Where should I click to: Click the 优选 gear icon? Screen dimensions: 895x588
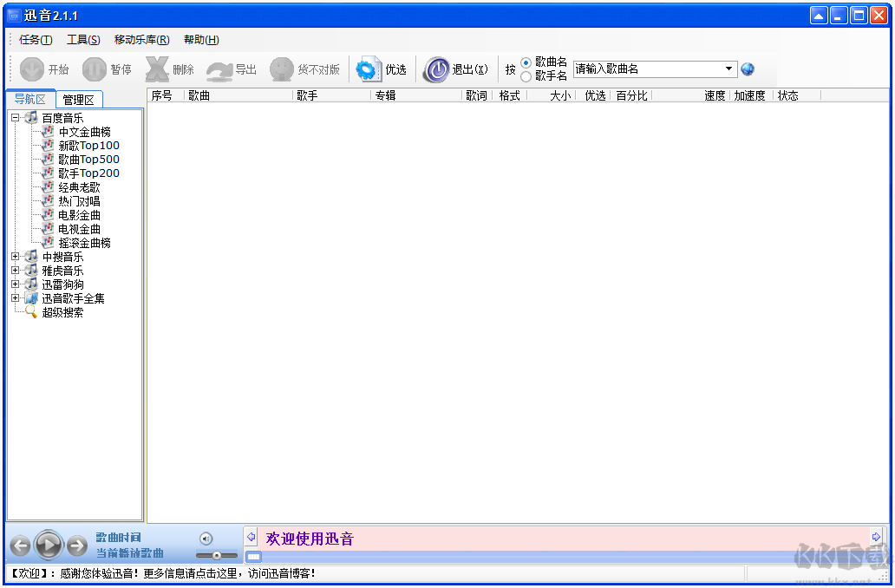coord(368,69)
